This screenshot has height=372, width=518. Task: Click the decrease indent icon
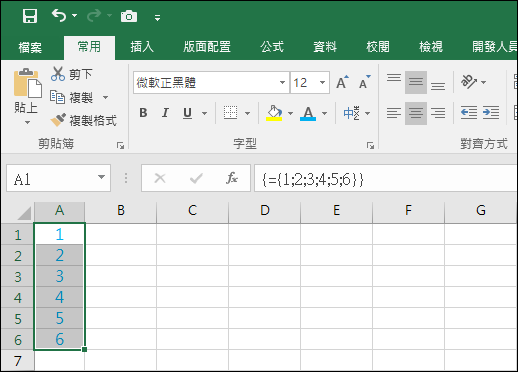pos(468,113)
